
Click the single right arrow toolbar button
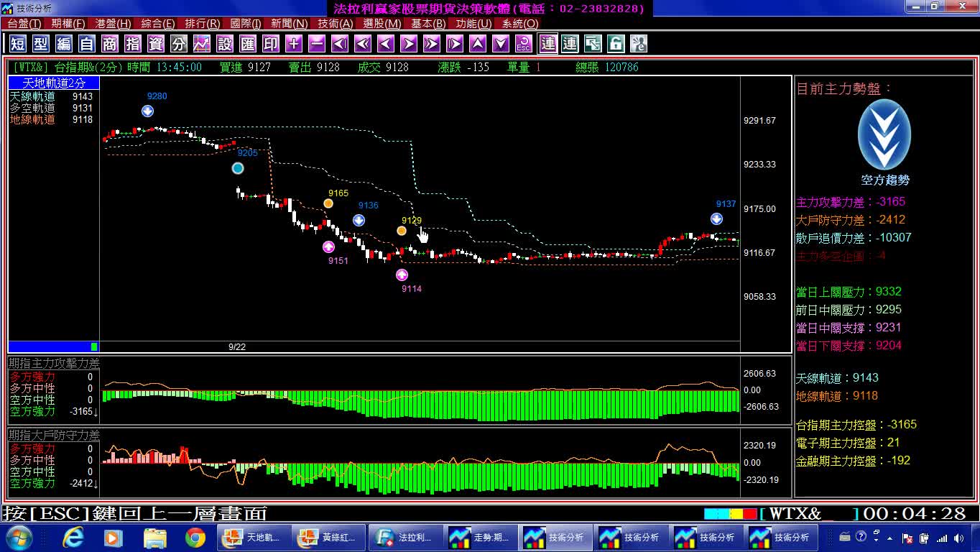(409, 44)
